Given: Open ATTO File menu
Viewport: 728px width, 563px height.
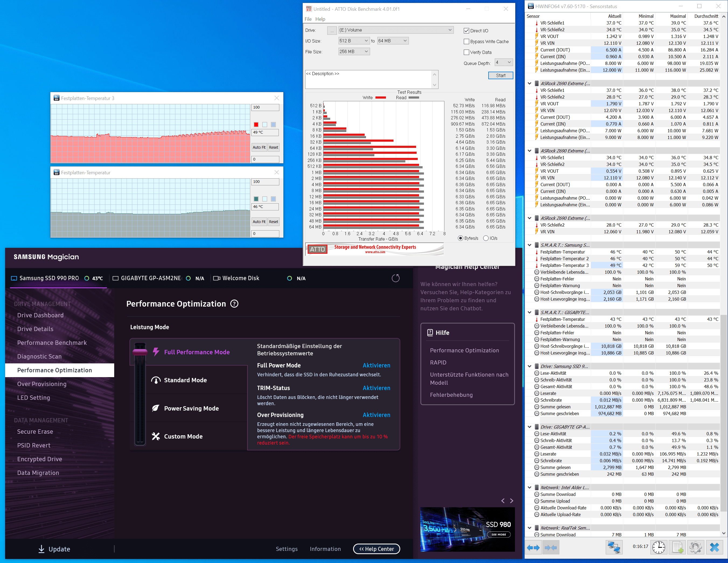Looking at the screenshot, I should pos(308,19).
